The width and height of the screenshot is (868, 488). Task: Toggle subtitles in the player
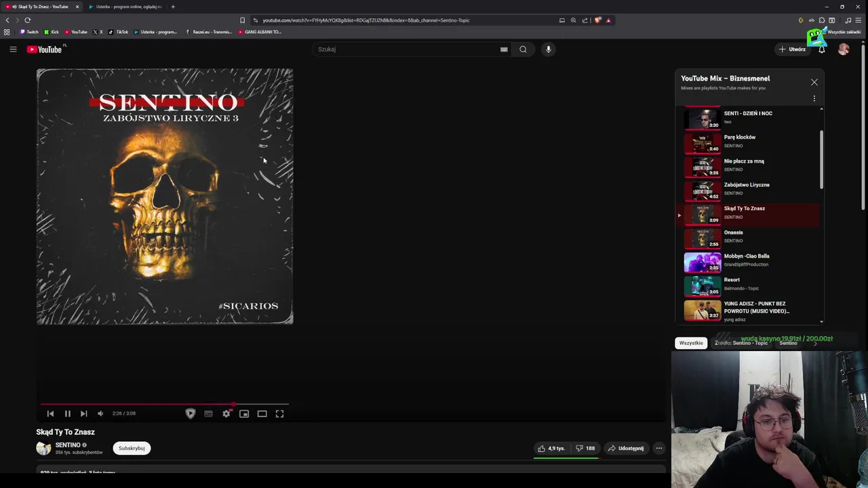(x=208, y=413)
